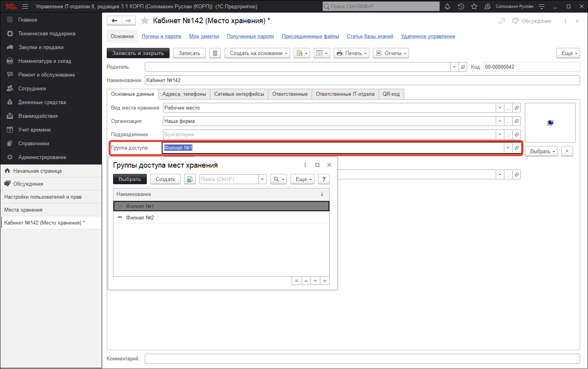Viewport: 588px width, 369px height.
Task: Open the Логины и пароли link
Action: (161, 37)
